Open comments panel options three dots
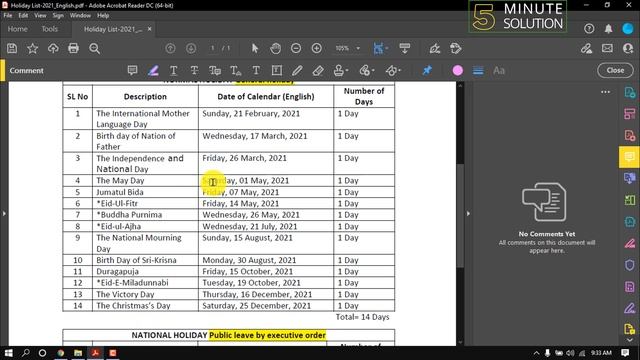Image resolution: width=640 pixels, height=360 pixels. click(605, 92)
